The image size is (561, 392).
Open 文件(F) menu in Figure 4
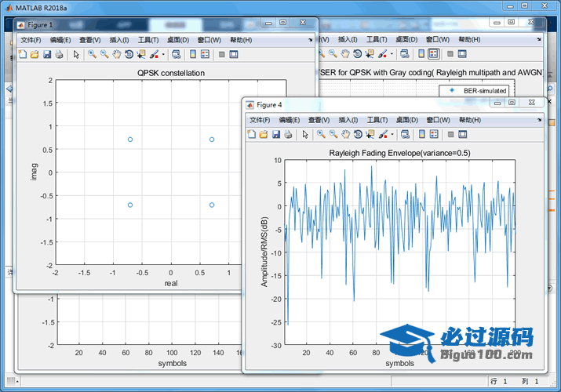[260, 120]
